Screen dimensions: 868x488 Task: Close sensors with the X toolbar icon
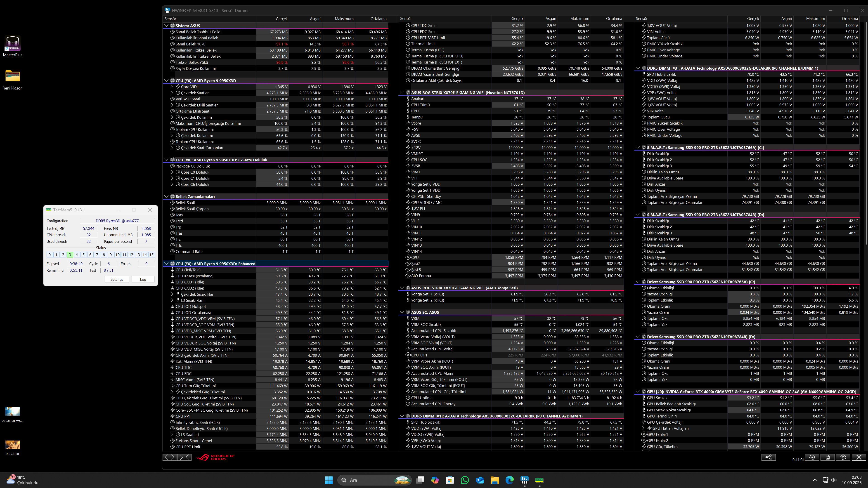click(x=859, y=457)
